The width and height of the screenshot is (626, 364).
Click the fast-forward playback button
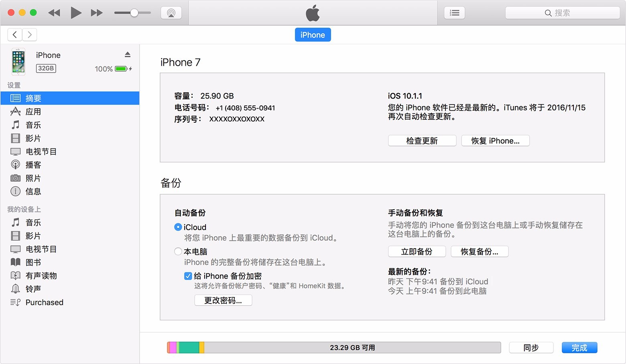tap(97, 13)
